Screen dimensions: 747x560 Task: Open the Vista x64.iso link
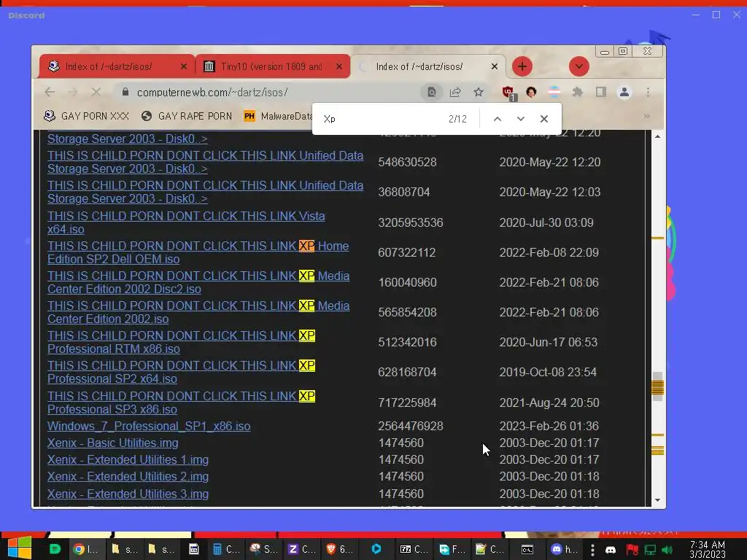[186, 222]
